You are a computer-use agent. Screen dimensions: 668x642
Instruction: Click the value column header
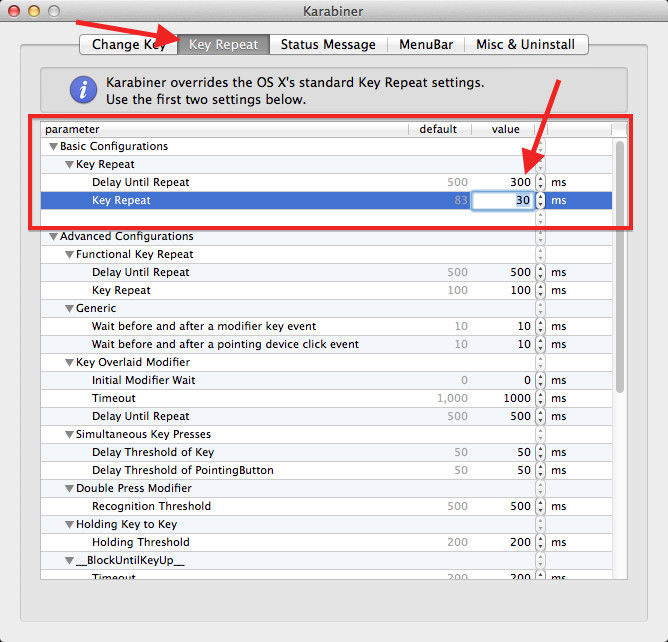click(x=503, y=129)
